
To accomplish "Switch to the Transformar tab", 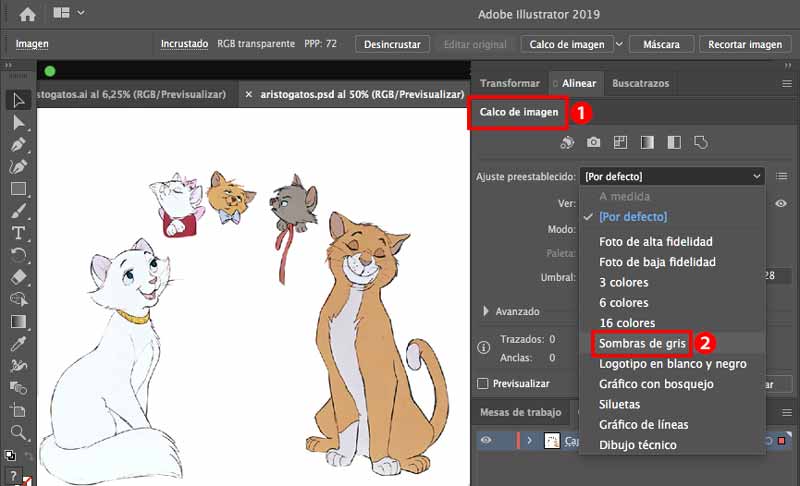I will (509, 83).
